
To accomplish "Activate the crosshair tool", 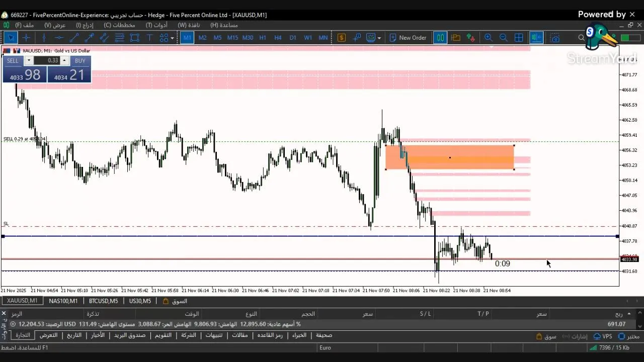I will click(27, 38).
